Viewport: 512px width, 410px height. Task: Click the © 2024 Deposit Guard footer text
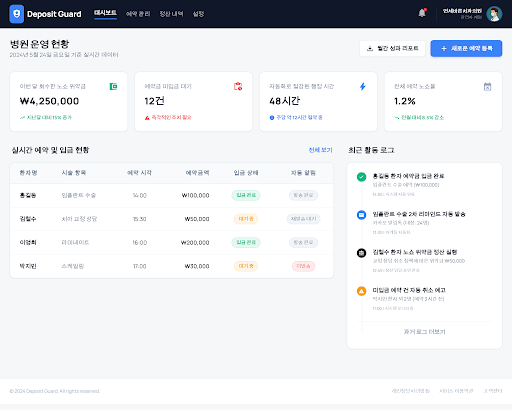[x=55, y=391]
